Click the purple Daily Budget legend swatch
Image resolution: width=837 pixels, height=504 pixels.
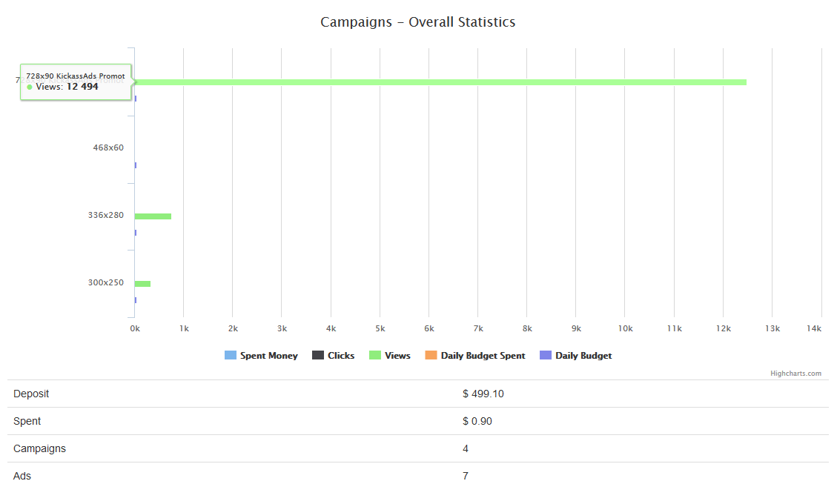click(x=546, y=356)
